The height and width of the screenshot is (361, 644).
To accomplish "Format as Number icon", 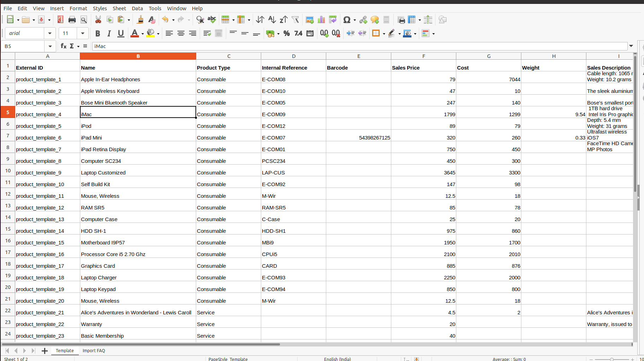I will pyautogui.click(x=298, y=33).
